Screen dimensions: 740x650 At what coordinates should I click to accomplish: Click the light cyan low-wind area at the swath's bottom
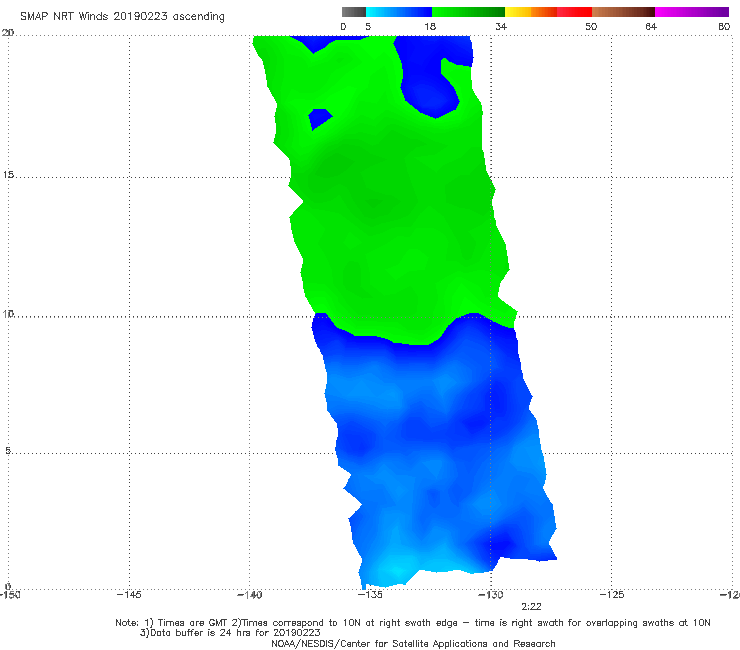click(394, 570)
